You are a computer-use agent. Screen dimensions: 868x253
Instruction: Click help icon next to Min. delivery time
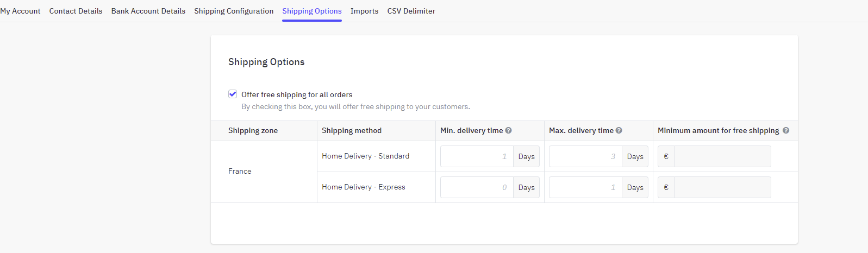click(508, 130)
